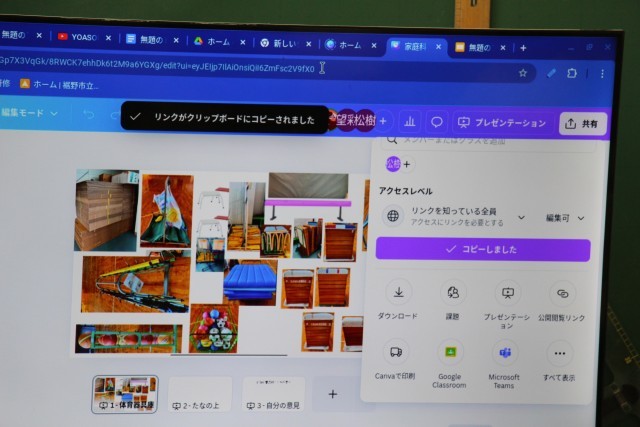The image size is (640, 427).
Task: Click the 松樹 collaborator avatar in toolbar
Action: [365, 120]
